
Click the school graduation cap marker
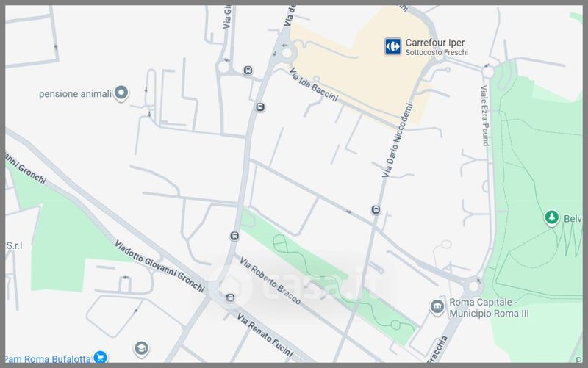141,349
